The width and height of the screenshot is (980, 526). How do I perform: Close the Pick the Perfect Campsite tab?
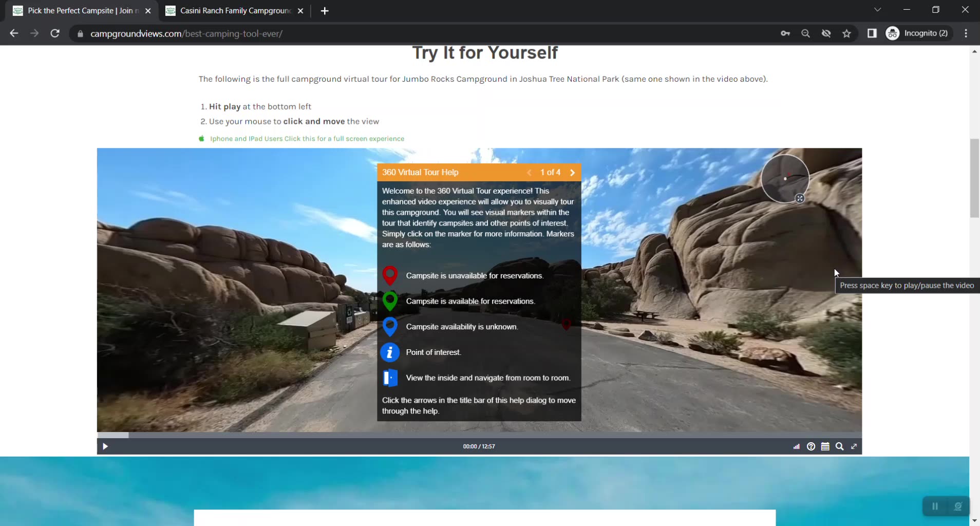(148, 11)
